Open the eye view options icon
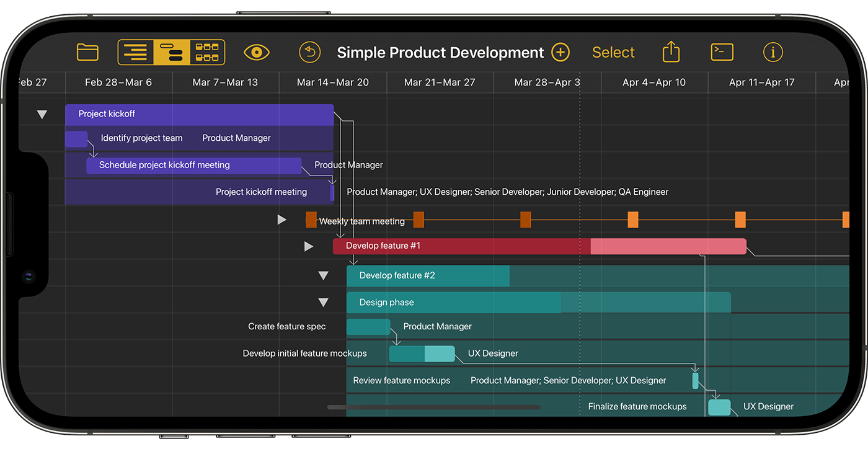 [x=257, y=52]
